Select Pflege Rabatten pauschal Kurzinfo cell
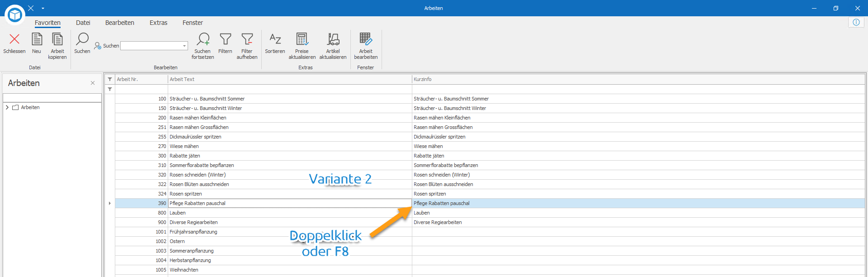This screenshot has width=868, height=277. pos(638,203)
